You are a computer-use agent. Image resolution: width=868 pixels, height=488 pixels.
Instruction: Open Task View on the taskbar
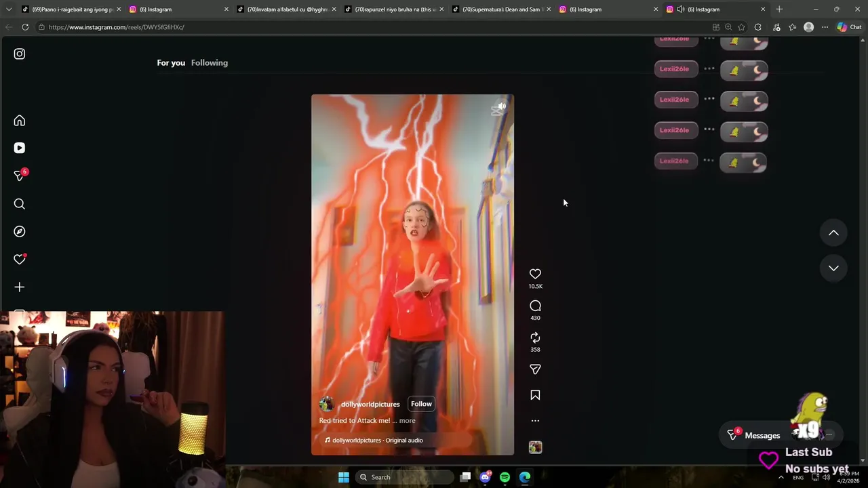(x=465, y=477)
